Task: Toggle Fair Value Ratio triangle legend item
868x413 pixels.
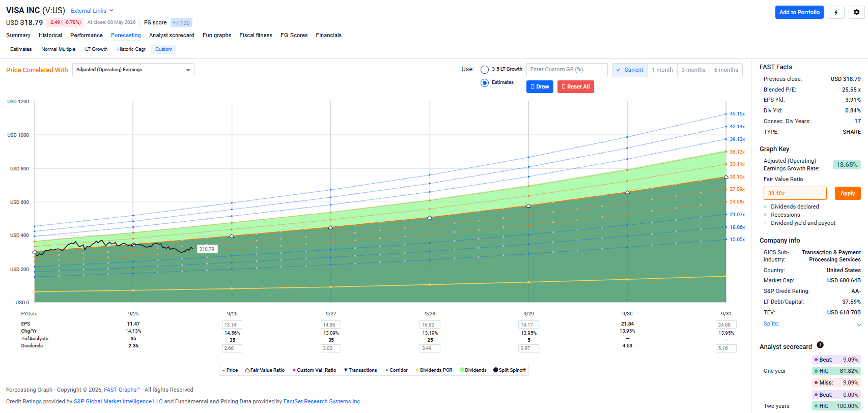Action: point(265,370)
